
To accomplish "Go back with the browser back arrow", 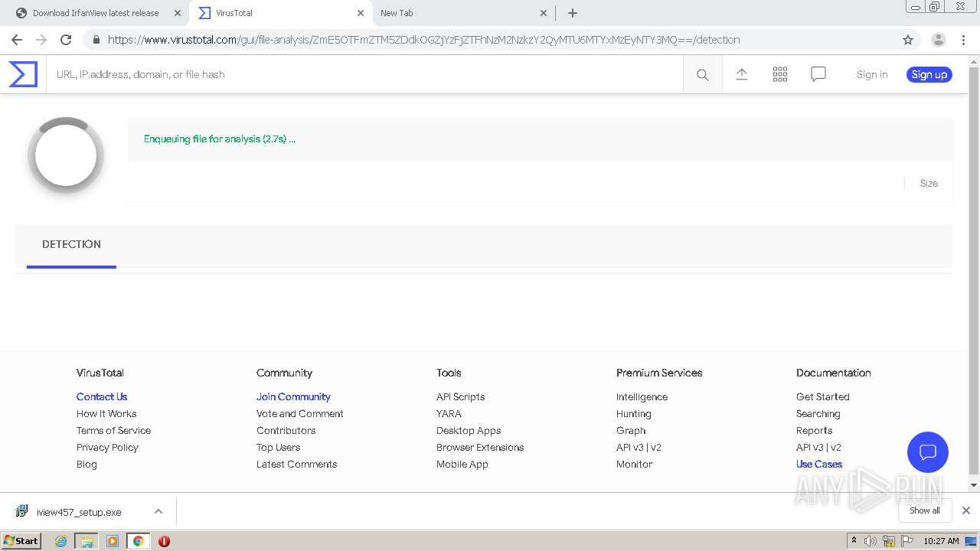I will click(x=17, y=40).
